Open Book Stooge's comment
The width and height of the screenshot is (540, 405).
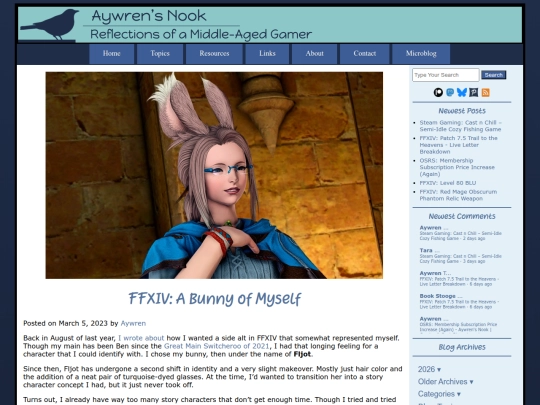[459, 301]
